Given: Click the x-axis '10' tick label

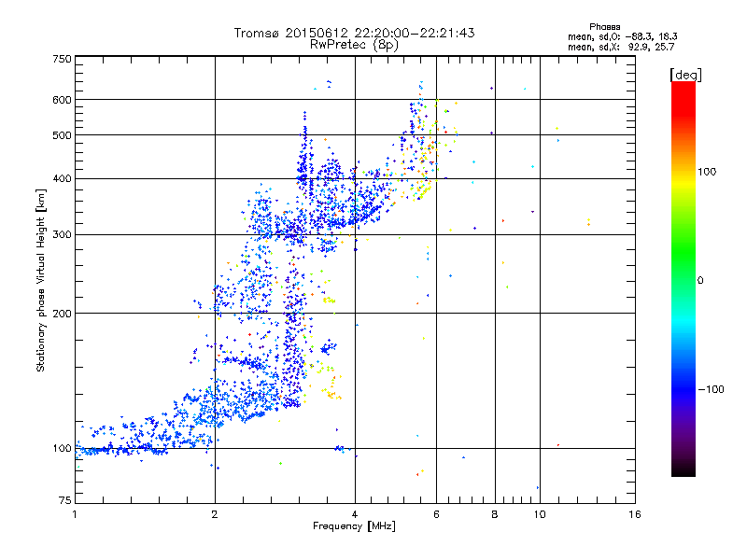Looking at the screenshot, I should [540, 514].
